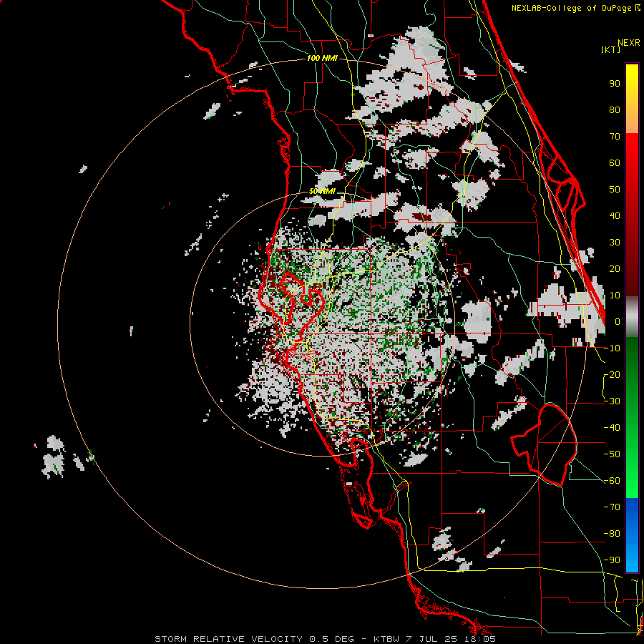Click the -70 value on the velocity scale
This screenshot has width=644, height=644.
[x=612, y=507]
